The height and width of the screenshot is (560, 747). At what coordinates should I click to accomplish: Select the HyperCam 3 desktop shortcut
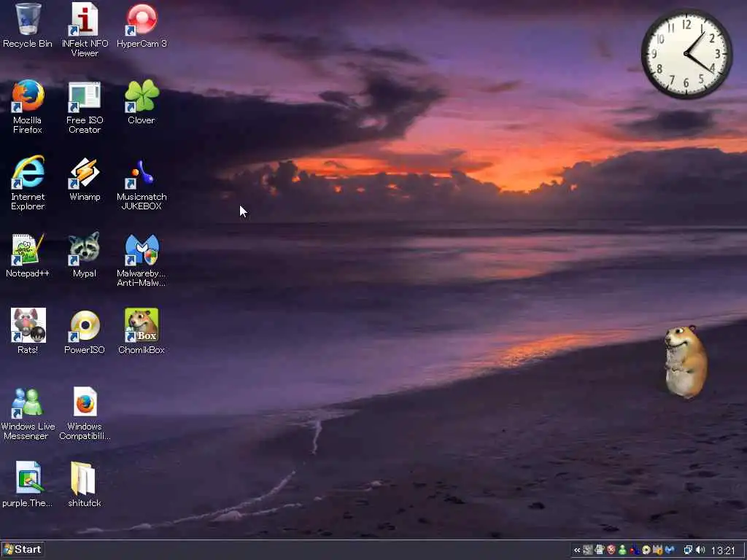point(142,26)
